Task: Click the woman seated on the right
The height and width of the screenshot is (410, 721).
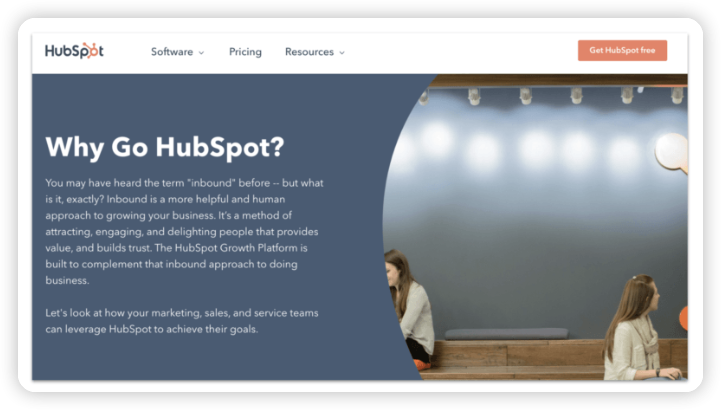Action: [639, 331]
